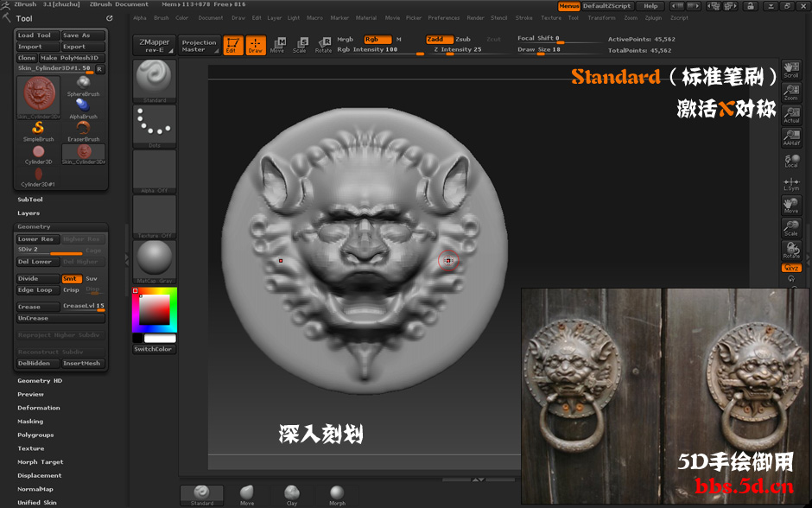Open the Brush menu
The width and height of the screenshot is (812, 508).
tap(162, 17)
